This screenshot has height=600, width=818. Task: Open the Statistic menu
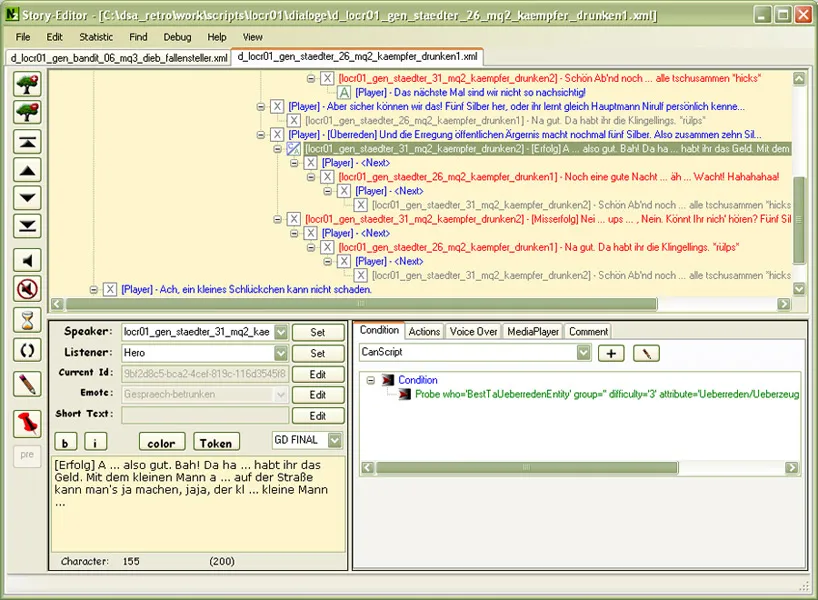tap(96, 37)
